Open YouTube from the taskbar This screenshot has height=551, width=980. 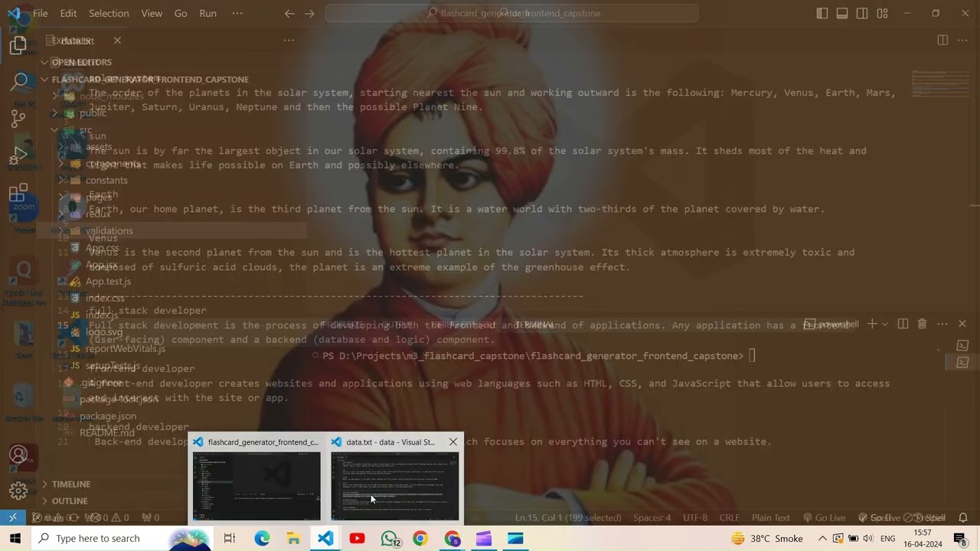357,539
